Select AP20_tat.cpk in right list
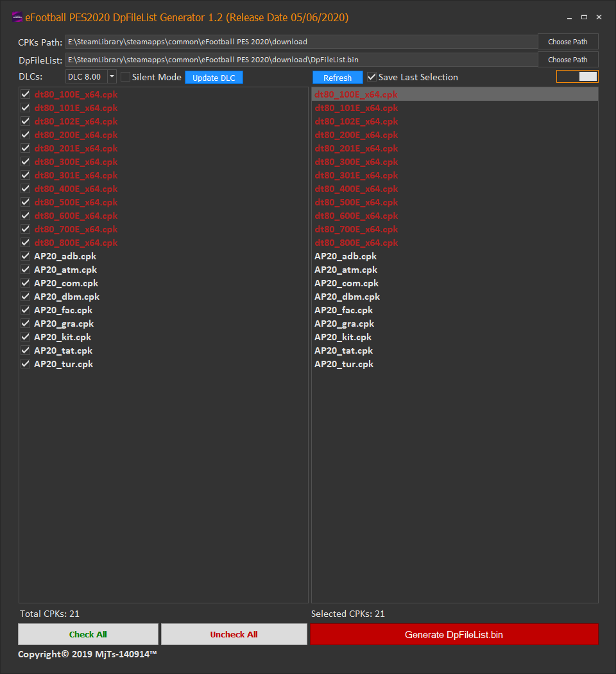 click(x=455, y=350)
